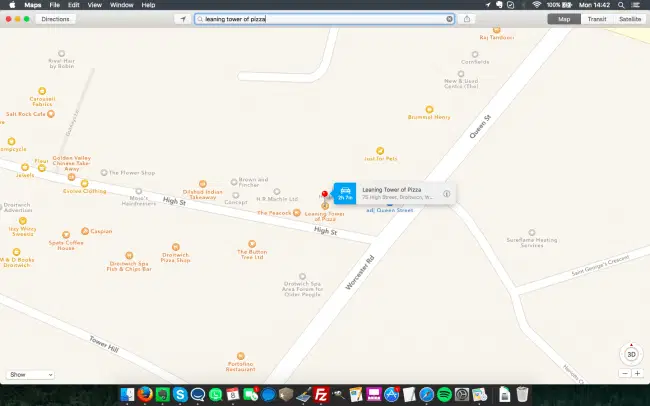Get driving directions via the blue car icon
The image size is (650, 406).
[x=345, y=193]
